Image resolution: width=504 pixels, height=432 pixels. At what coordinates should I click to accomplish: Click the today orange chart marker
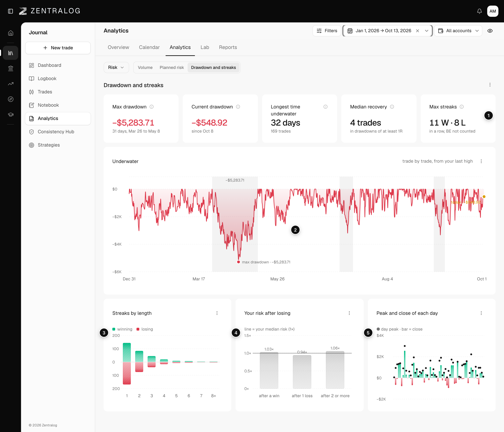(484, 196)
